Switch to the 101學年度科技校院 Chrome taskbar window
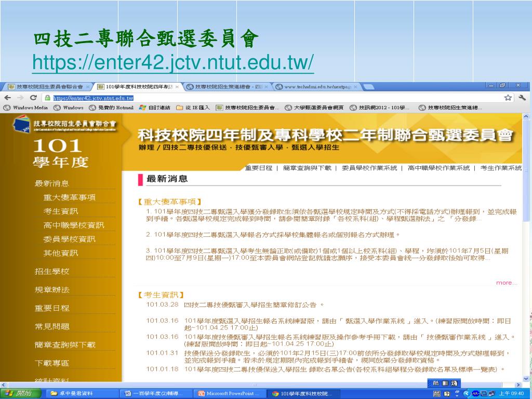 coord(303,394)
